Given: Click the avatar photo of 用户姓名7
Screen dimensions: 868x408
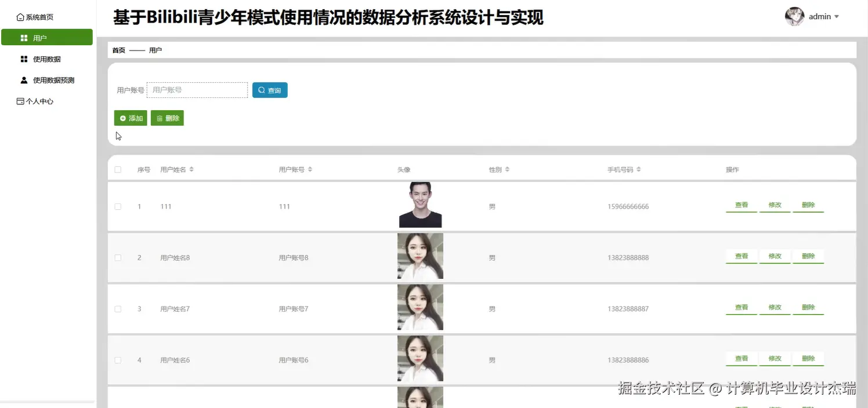Looking at the screenshot, I should coord(420,307).
